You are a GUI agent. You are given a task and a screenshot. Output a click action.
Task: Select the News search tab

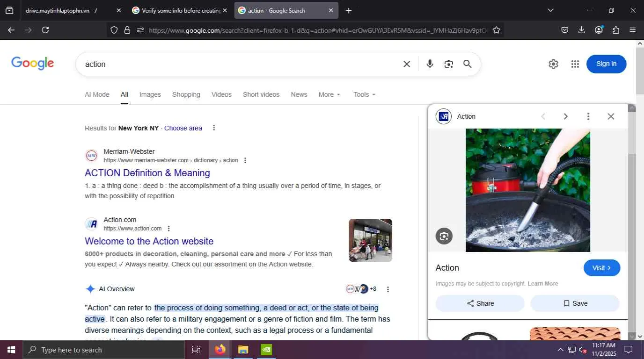pos(299,94)
